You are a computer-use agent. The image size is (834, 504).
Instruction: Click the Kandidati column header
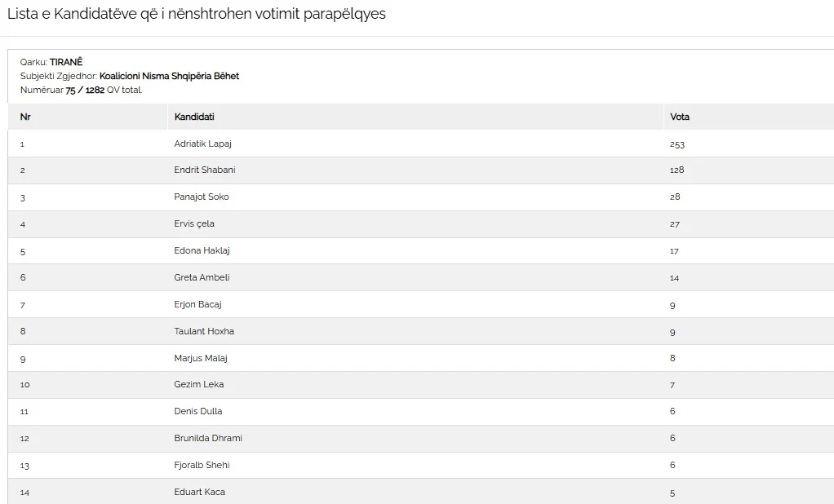(194, 117)
